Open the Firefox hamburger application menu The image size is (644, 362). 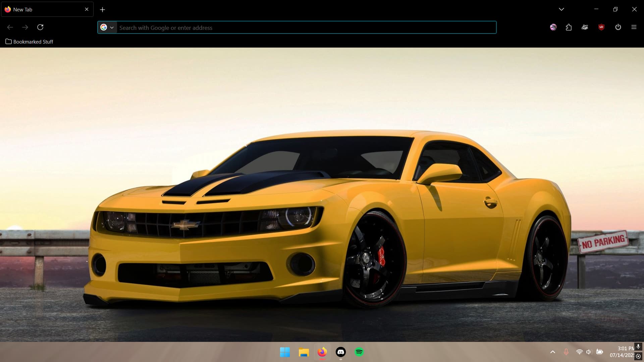click(x=634, y=27)
